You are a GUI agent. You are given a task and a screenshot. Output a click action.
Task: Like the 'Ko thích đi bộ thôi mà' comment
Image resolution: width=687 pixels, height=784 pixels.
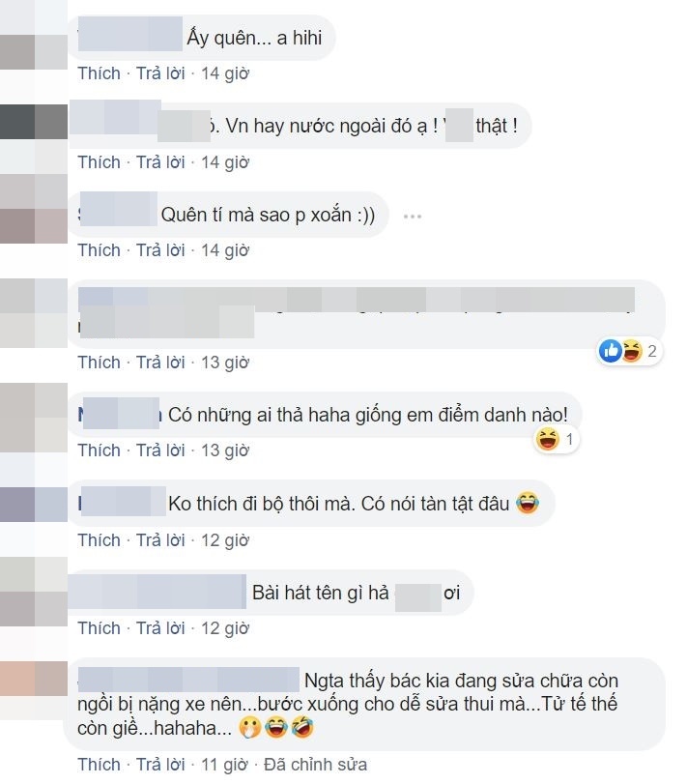(x=99, y=540)
